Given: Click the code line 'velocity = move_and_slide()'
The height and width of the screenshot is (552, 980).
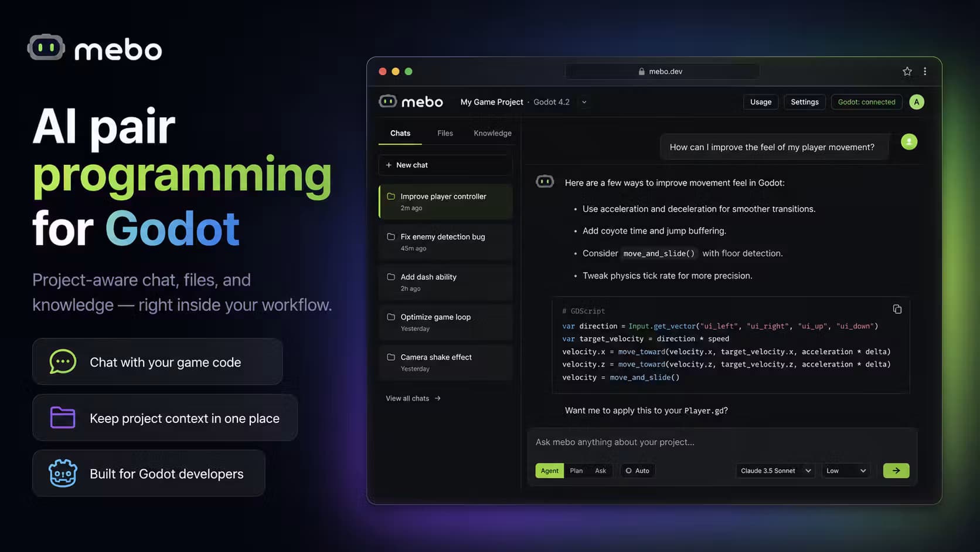Looking at the screenshot, I should 621,377.
